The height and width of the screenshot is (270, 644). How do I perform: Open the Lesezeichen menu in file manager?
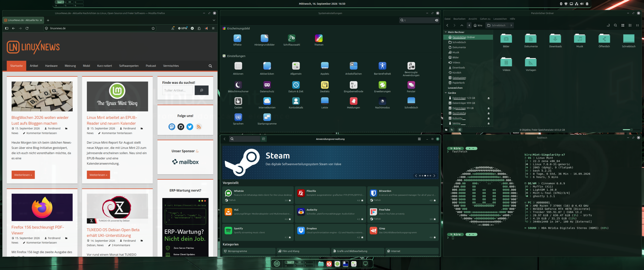coord(500,19)
